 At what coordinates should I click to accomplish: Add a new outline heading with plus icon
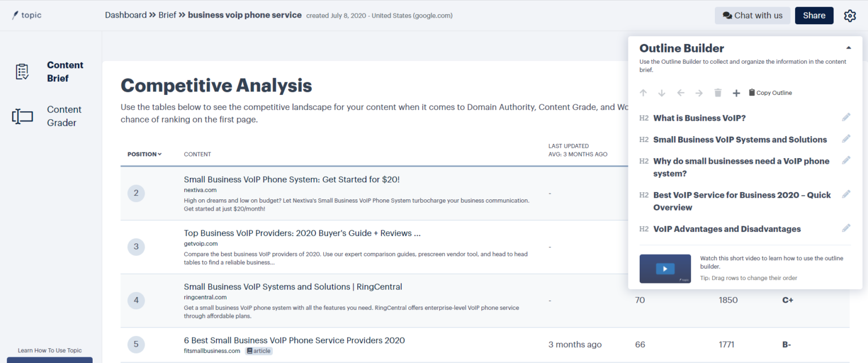pyautogui.click(x=736, y=93)
